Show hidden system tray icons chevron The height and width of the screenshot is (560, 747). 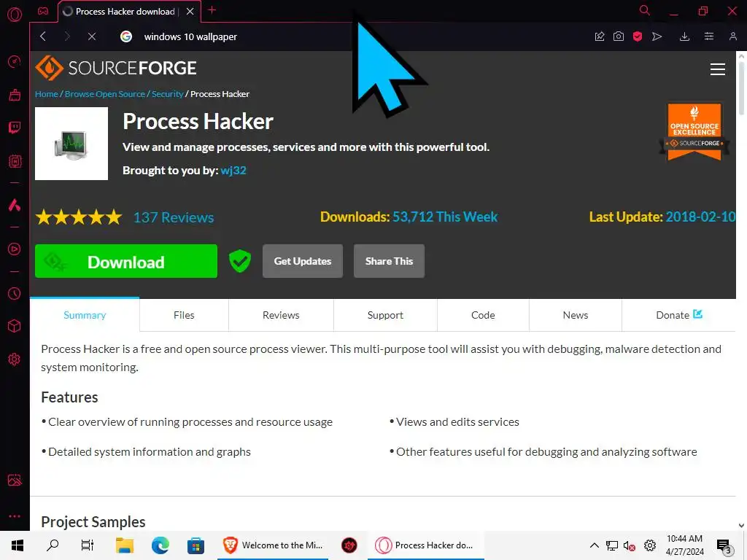pos(594,545)
